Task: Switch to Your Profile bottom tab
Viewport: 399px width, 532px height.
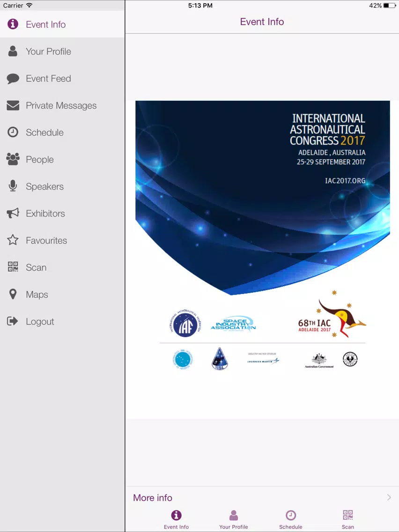Action: click(233, 519)
